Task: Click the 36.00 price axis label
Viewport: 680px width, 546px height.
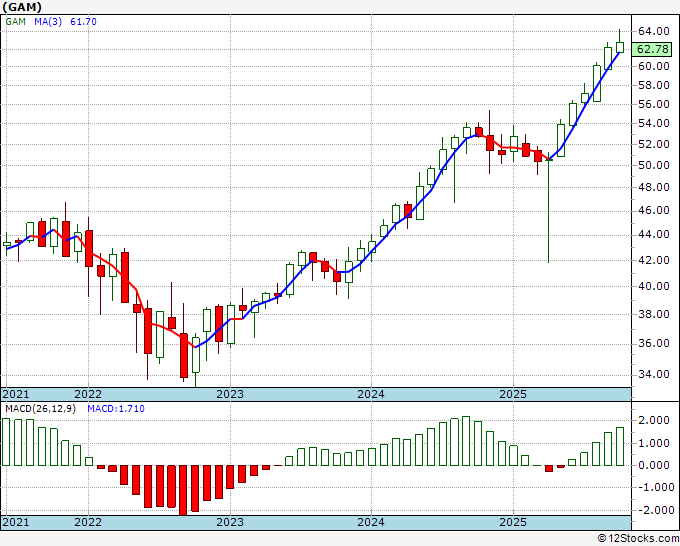Action: coord(654,343)
